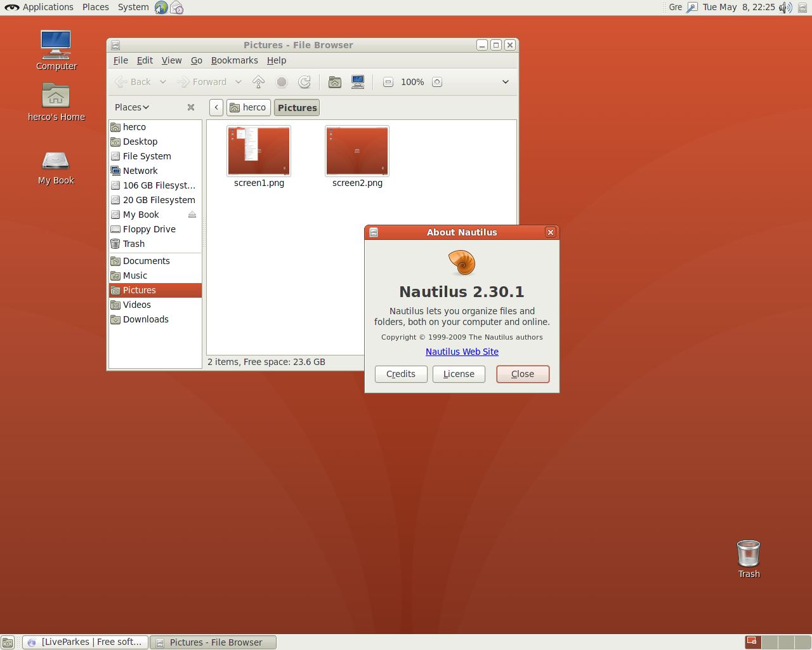Open Computer toolbar icon
Image resolution: width=812 pixels, height=650 pixels.
358,82
